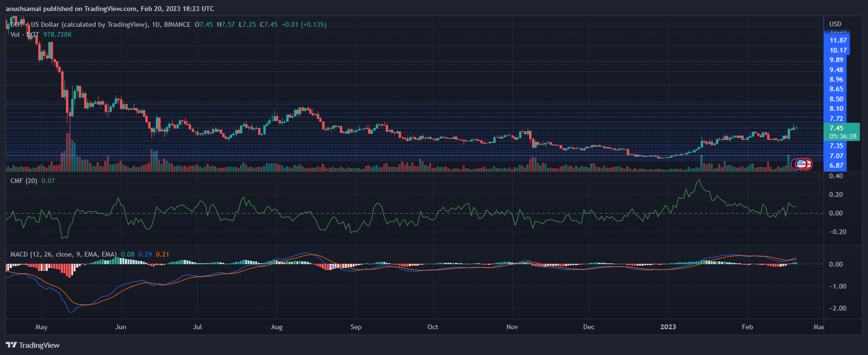Click the CMF 0.40 scale label
Screen dimensions: 868x355
click(x=835, y=176)
